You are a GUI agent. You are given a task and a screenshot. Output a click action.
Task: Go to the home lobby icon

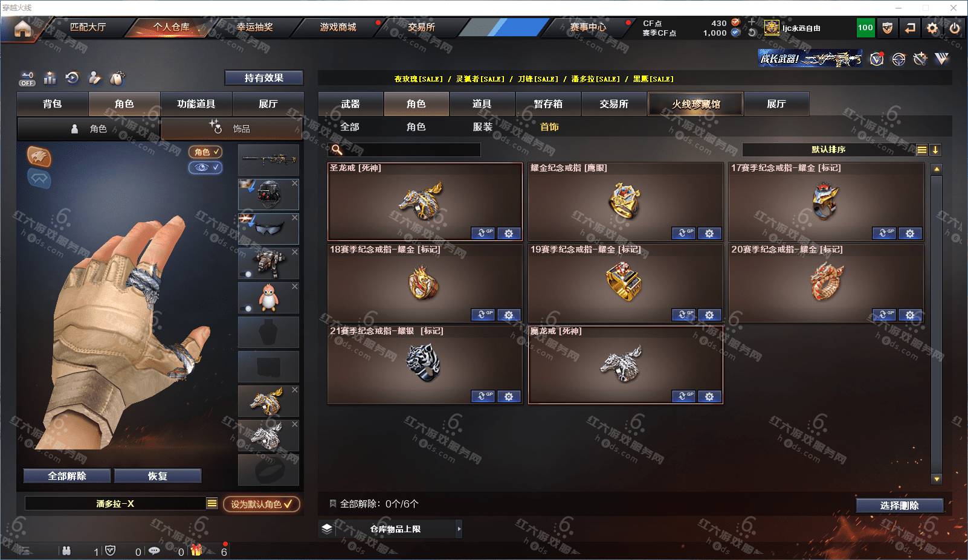tap(22, 28)
